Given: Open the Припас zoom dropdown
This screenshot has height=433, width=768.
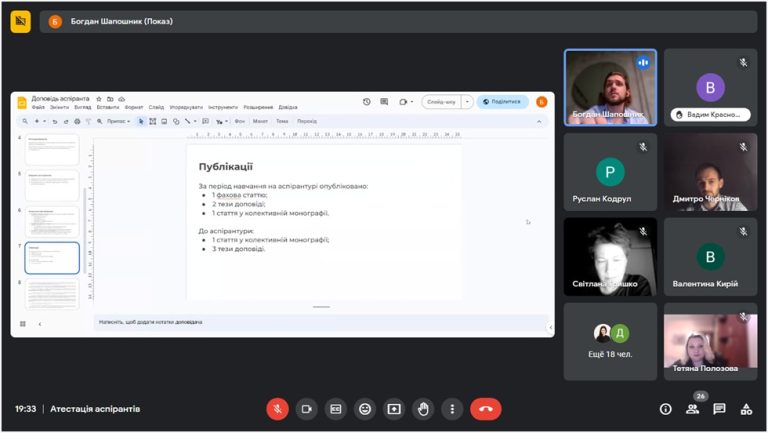Looking at the screenshot, I should point(118,121).
